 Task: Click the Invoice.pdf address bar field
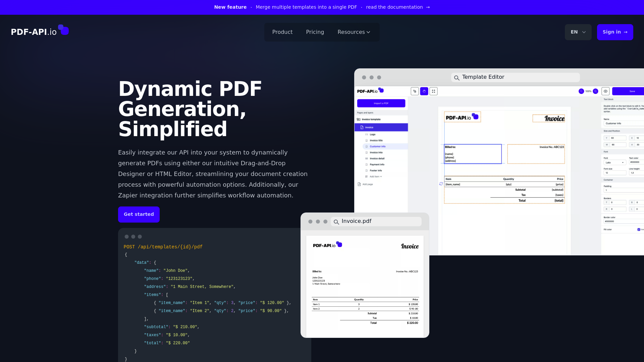376,222
